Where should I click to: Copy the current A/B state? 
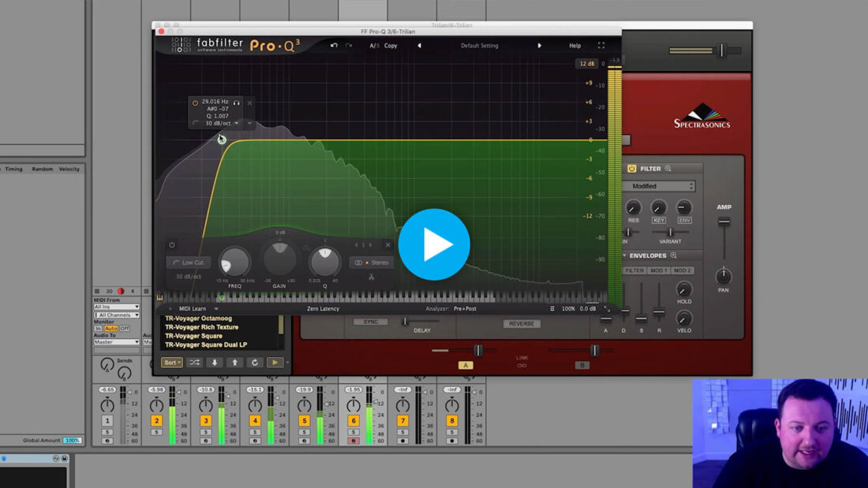[x=391, y=46]
